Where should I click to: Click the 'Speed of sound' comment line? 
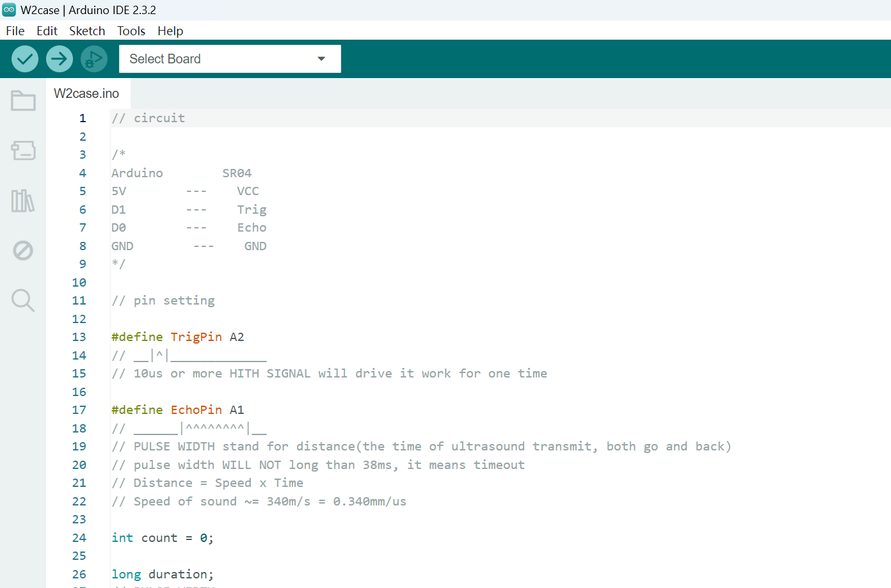[x=259, y=501]
